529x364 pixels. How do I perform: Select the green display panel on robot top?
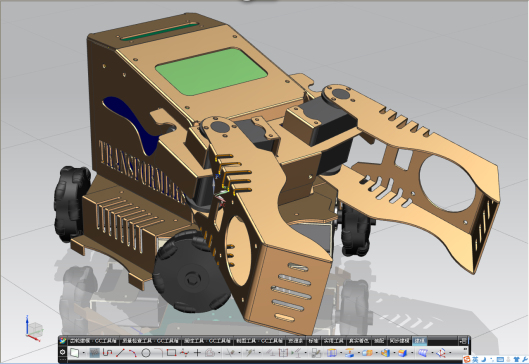coord(212,71)
